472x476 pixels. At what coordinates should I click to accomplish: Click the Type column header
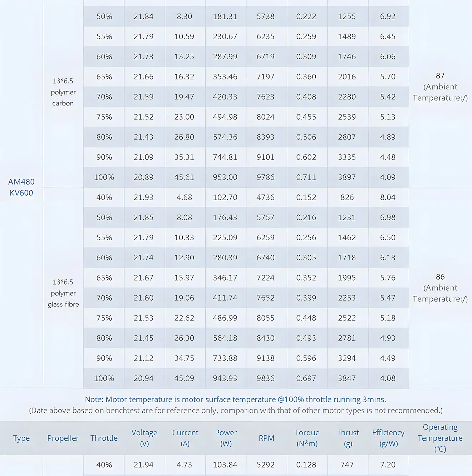coord(21,438)
